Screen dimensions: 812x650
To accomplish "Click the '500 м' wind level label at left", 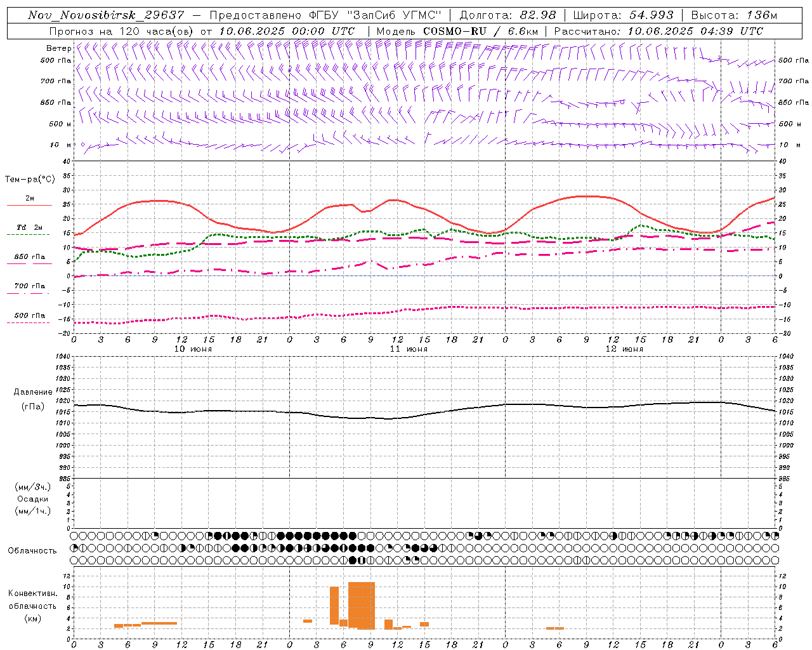I will 60,124.
